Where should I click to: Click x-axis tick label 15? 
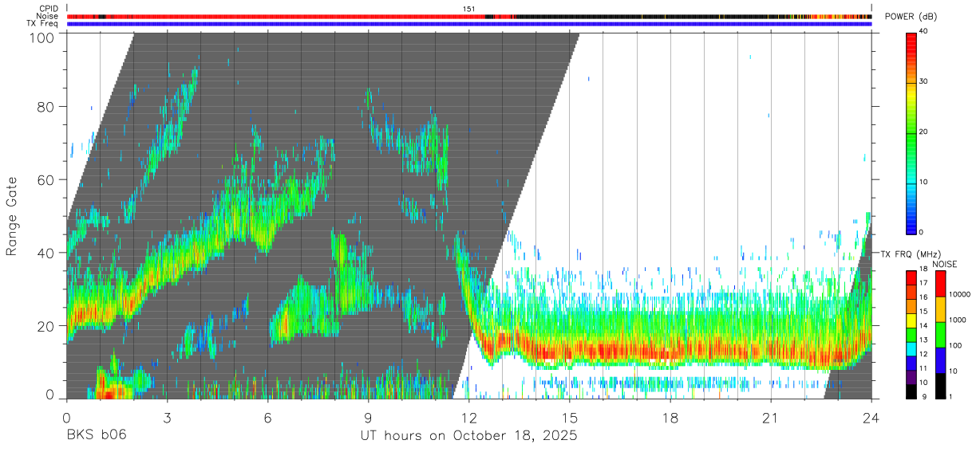(570, 417)
